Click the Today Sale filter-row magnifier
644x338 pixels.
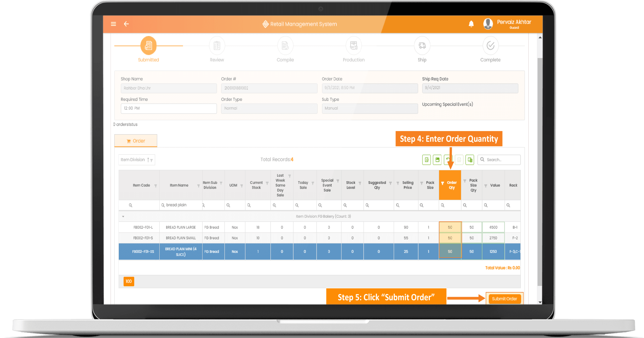pos(297,205)
